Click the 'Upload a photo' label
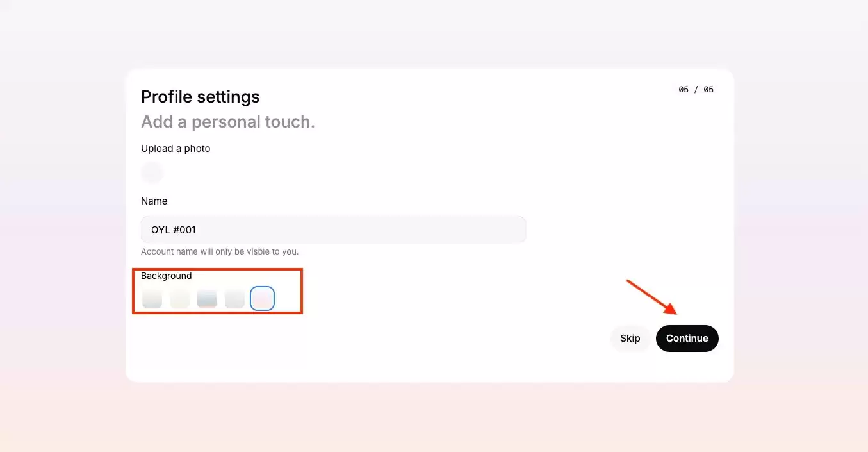The height and width of the screenshot is (452, 868). click(x=176, y=149)
